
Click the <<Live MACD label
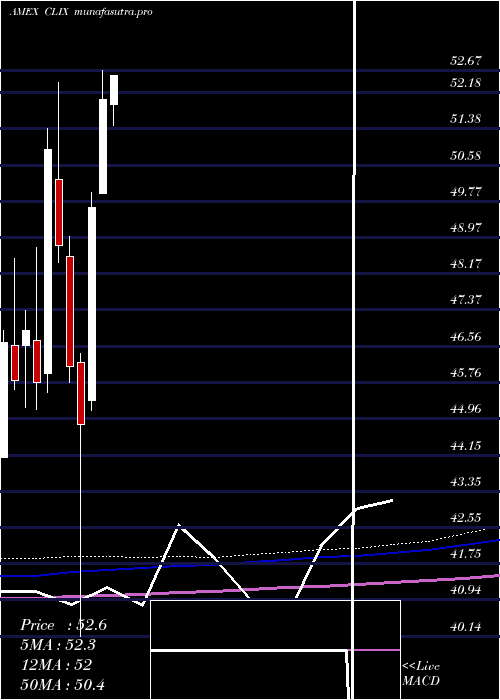[421, 673]
